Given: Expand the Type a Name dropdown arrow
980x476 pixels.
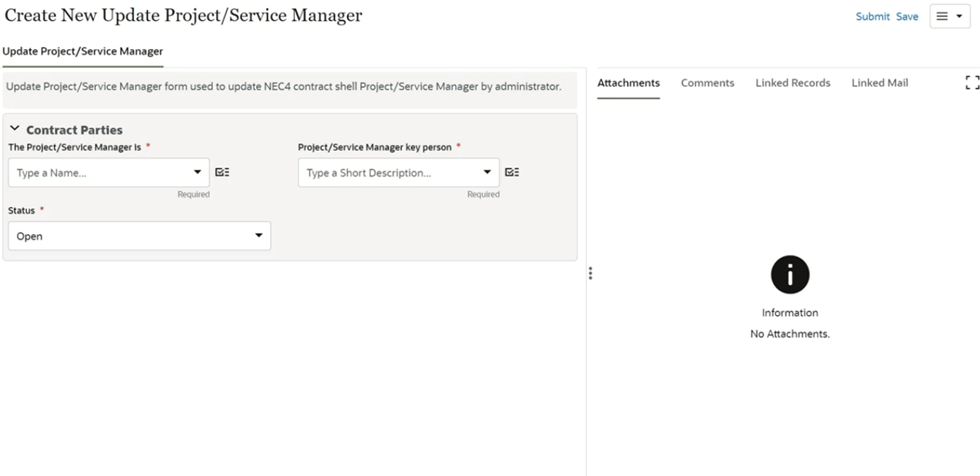Looking at the screenshot, I should click(197, 172).
